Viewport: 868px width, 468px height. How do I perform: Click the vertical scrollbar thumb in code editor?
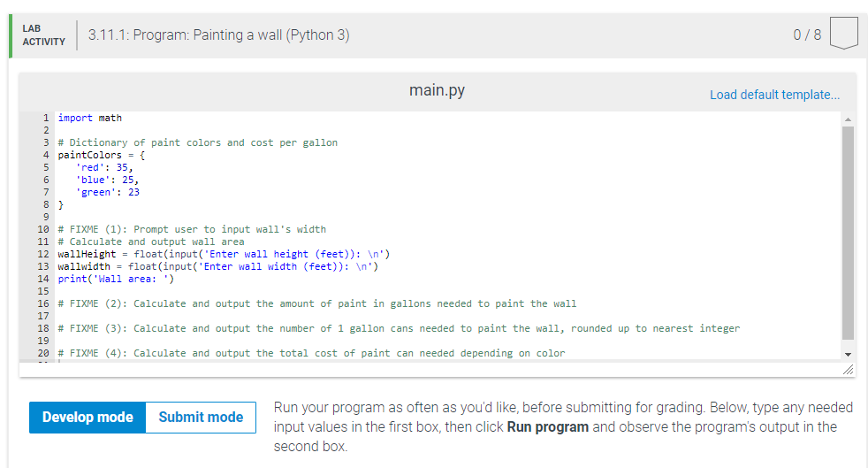(848, 233)
